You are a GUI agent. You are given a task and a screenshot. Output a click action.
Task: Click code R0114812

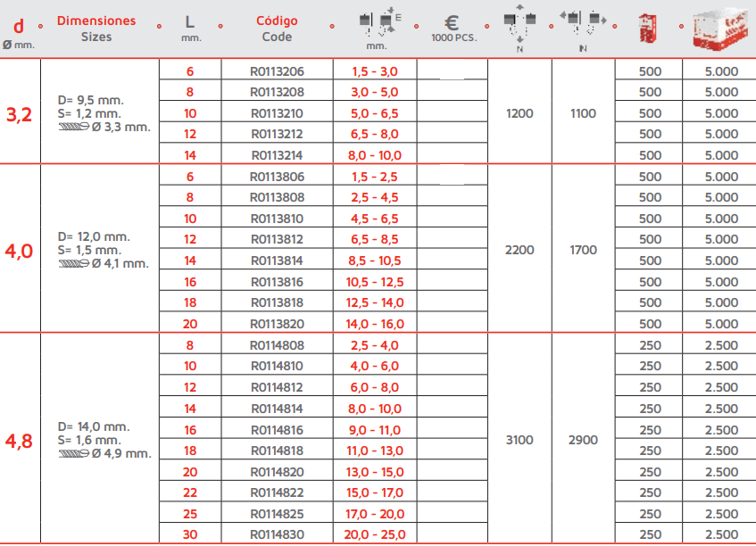click(277, 387)
